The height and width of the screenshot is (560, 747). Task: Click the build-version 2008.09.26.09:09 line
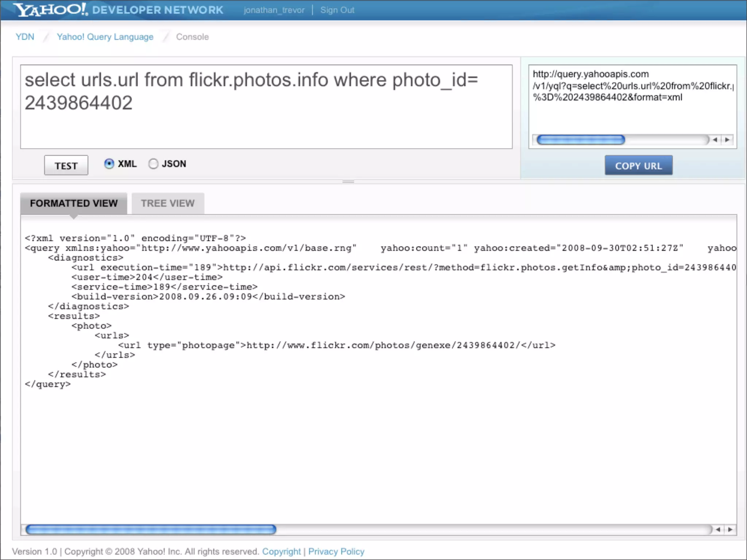tap(208, 297)
